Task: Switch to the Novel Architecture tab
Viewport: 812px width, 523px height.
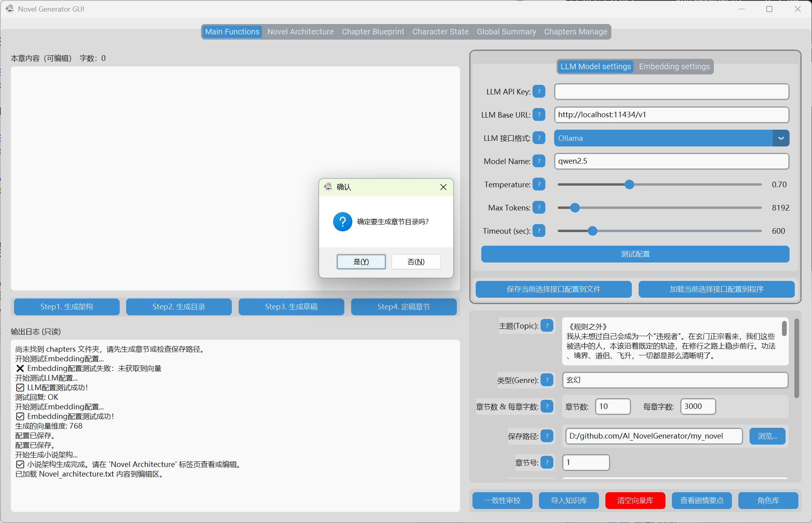Action: (x=300, y=32)
